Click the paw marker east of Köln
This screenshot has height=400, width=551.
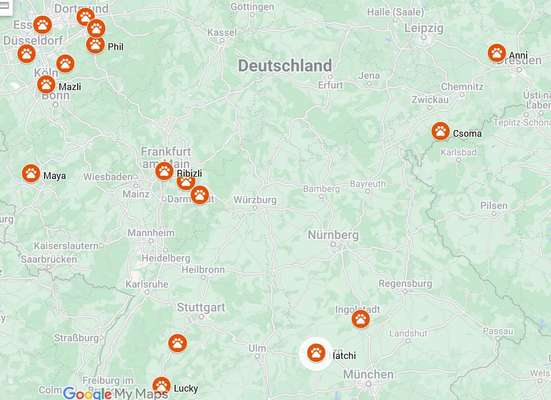[65, 64]
